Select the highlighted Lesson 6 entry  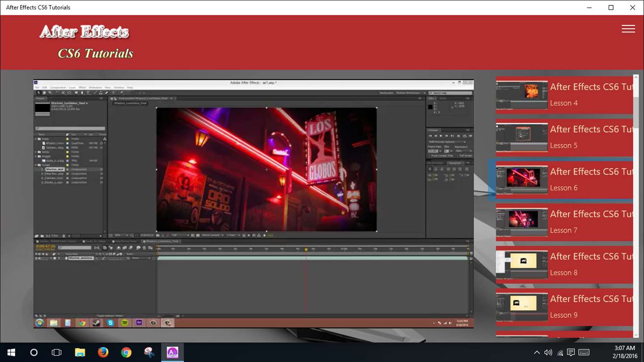(x=564, y=180)
